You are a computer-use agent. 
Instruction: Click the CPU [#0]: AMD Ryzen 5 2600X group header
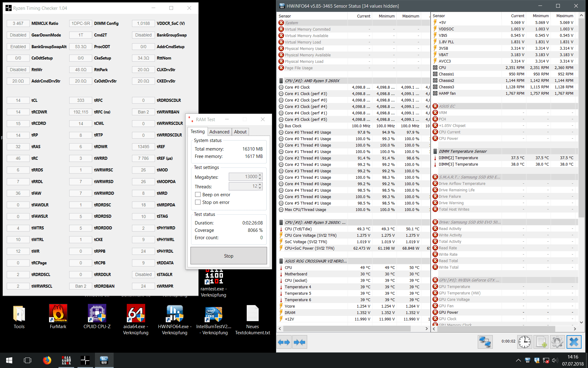coord(312,81)
